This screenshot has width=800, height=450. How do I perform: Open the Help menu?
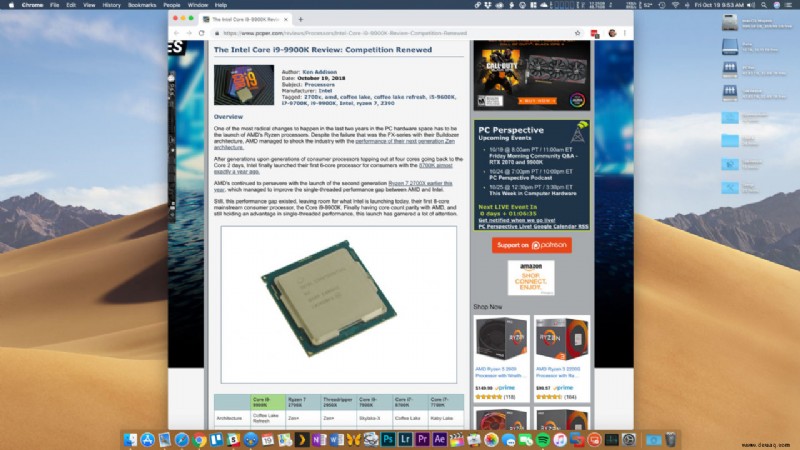coord(220,5)
